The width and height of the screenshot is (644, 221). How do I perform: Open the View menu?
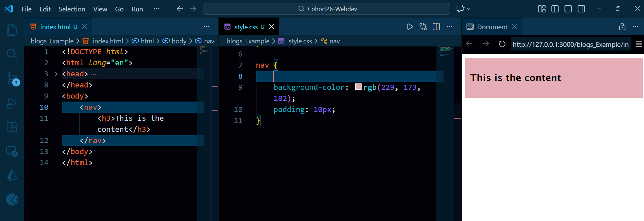(100, 9)
